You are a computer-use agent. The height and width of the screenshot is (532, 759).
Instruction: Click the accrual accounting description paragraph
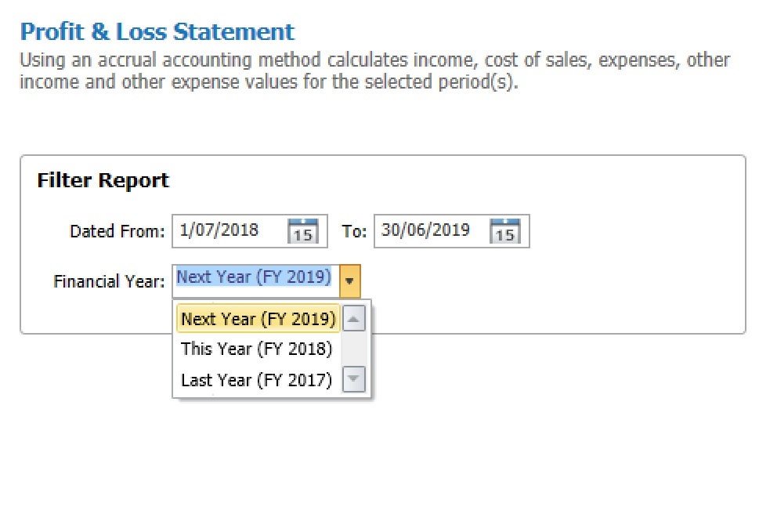374,71
